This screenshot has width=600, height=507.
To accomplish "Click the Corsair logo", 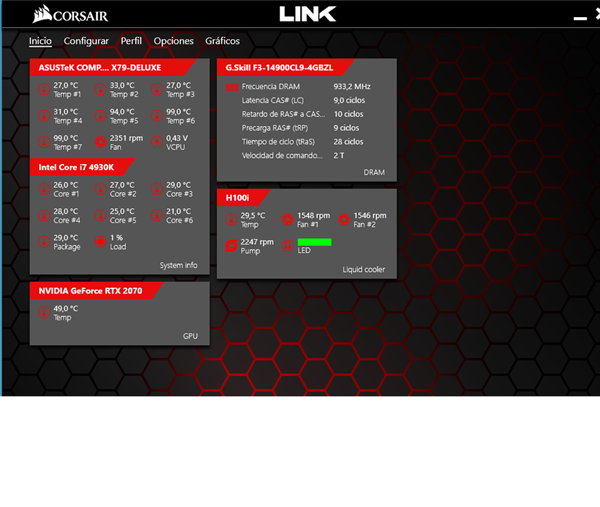I will point(70,15).
